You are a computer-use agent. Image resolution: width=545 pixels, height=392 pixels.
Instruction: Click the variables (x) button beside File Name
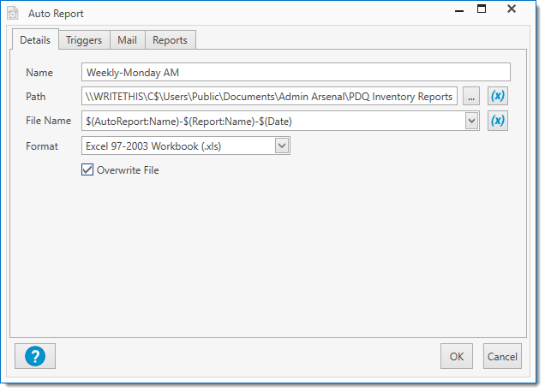click(x=497, y=121)
